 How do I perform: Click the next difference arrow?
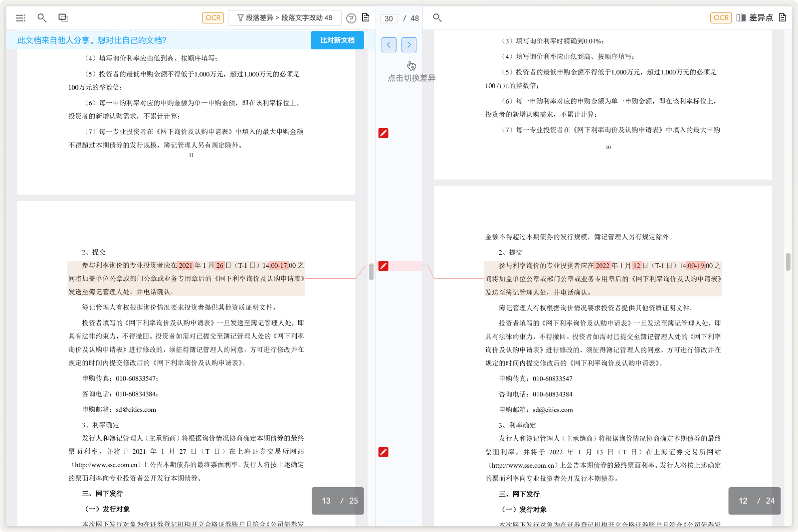point(409,45)
